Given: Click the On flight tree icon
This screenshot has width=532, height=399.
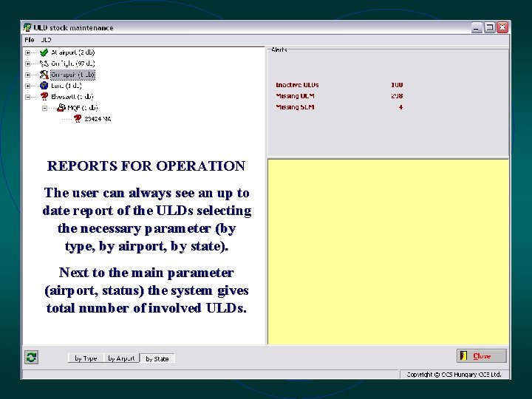Looking at the screenshot, I should tap(44, 64).
